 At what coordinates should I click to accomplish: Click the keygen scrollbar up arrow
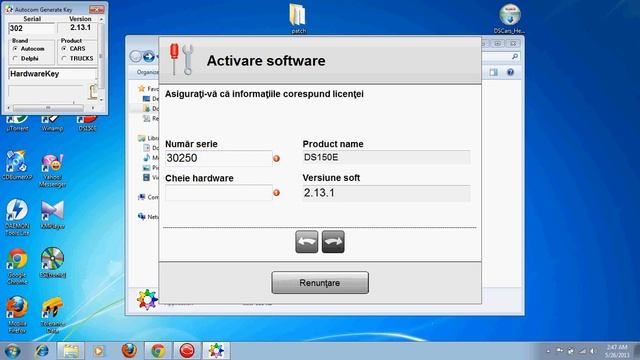click(x=101, y=19)
